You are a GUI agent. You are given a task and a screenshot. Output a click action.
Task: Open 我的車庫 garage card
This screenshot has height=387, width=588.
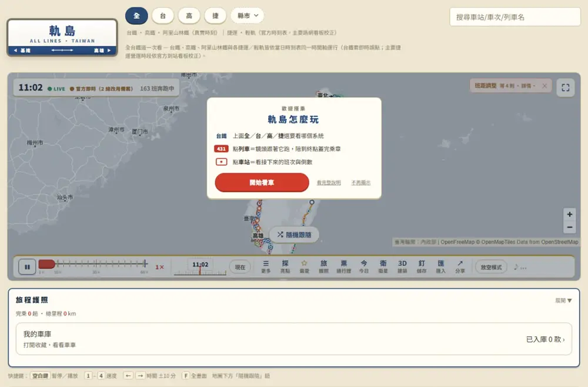(293, 339)
